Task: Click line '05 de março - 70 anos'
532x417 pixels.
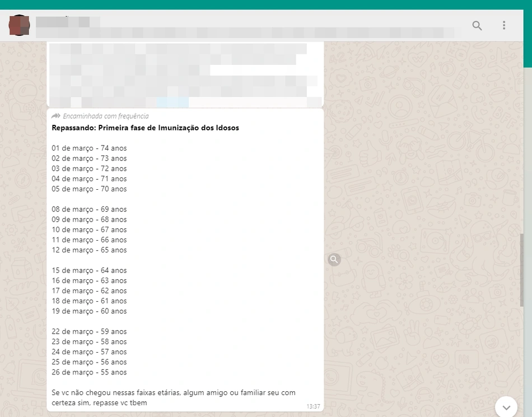Action: pyautogui.click(x=89, y=189)
